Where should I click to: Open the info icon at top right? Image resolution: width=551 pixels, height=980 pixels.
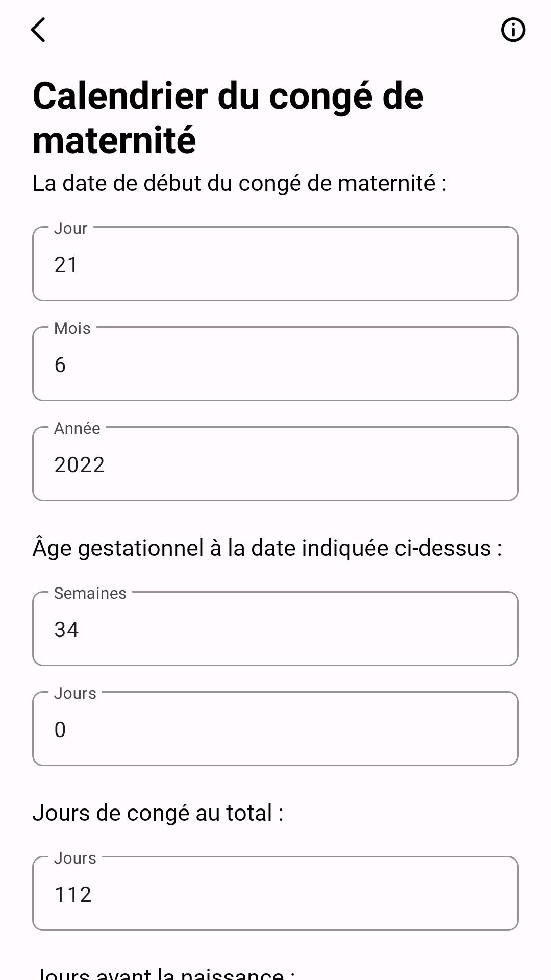pos(513,30)
